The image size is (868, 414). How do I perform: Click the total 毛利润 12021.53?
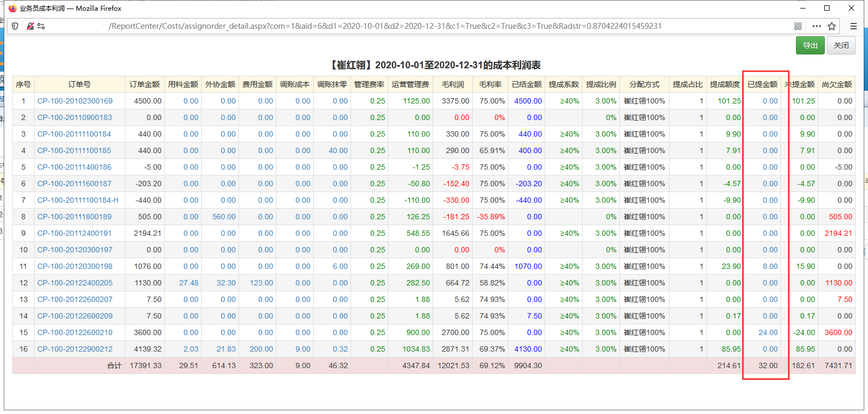click(x=453, y=365)
